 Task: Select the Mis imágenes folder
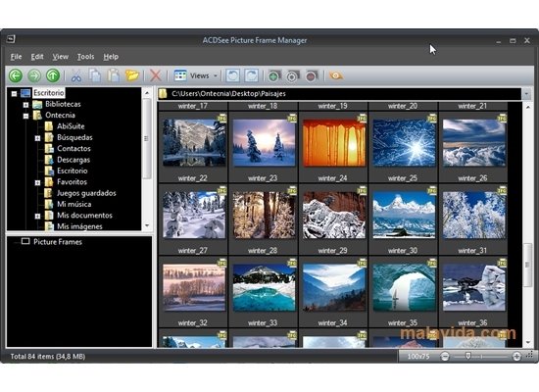pyautogui.click(x=79, y=226)
